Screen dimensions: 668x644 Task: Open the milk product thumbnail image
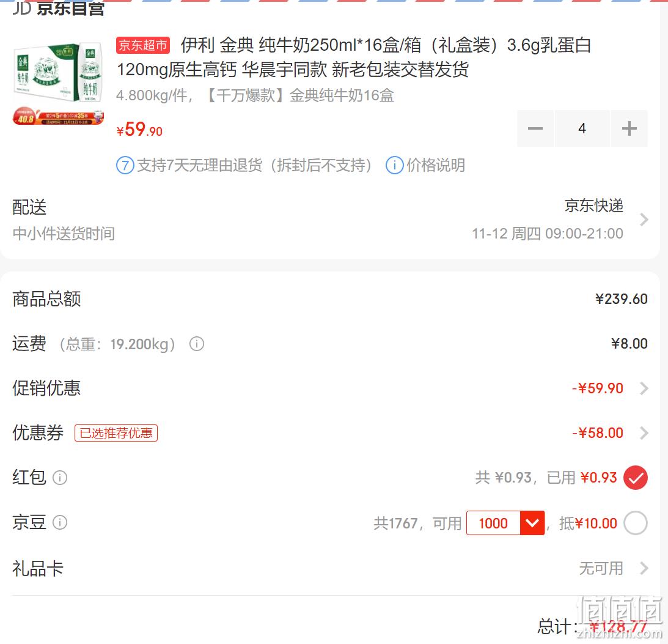[58, 82]
